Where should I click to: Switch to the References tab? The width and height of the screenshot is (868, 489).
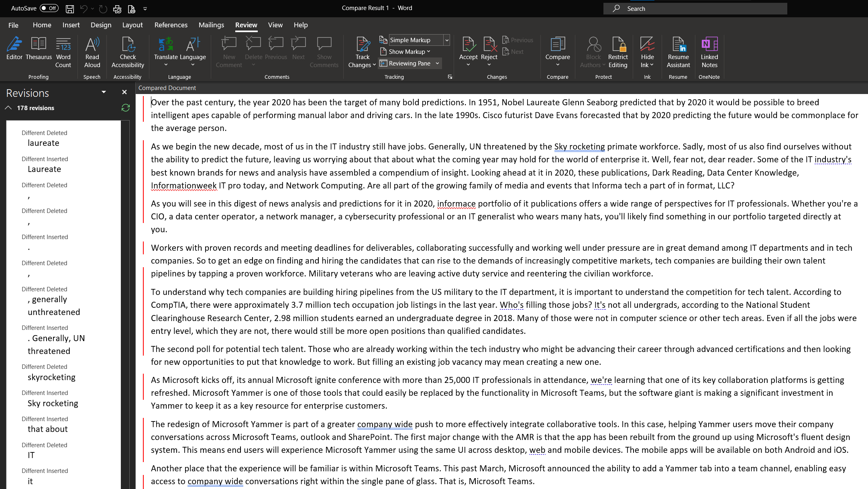tap(171, 25)
